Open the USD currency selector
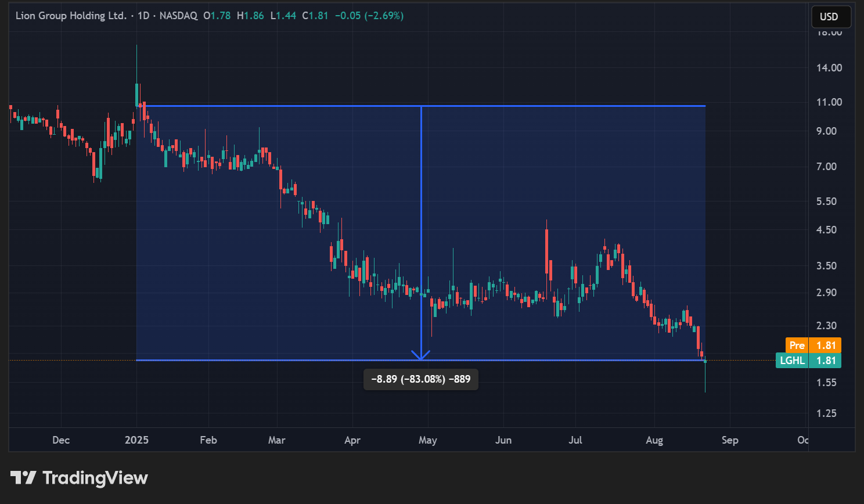This screenshot has width=864, height=504. [x=830, y=16]
